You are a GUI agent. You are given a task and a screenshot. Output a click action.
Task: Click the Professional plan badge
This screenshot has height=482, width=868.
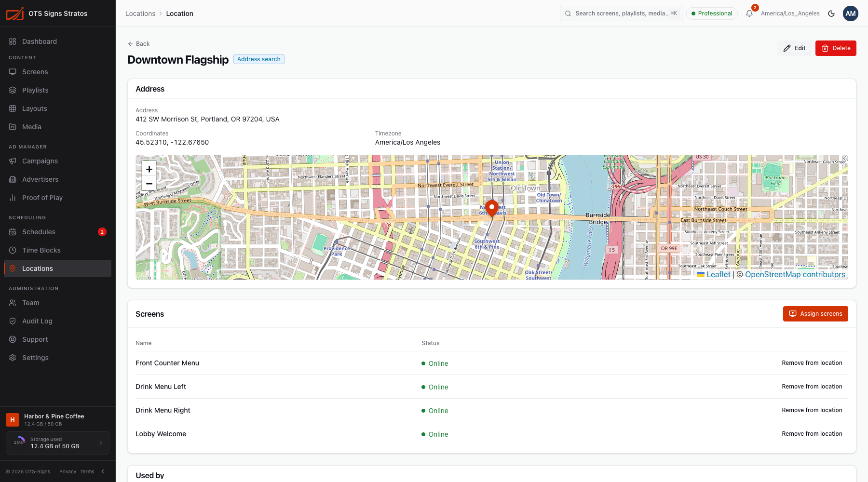(x=712, y=13)
